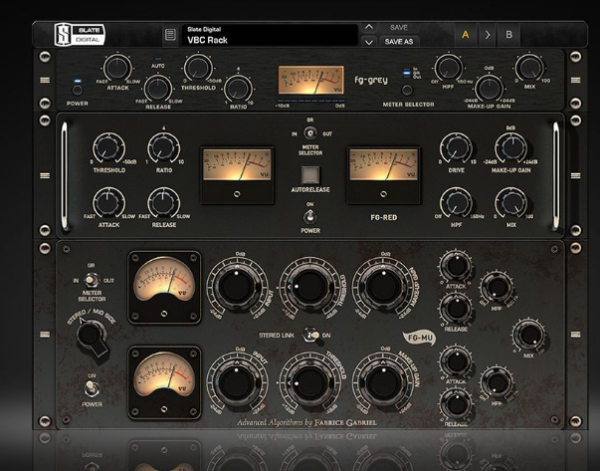This screenshot has height=471, width=600.
Task: Switch to preset slot A
Action: coord(465,35)
